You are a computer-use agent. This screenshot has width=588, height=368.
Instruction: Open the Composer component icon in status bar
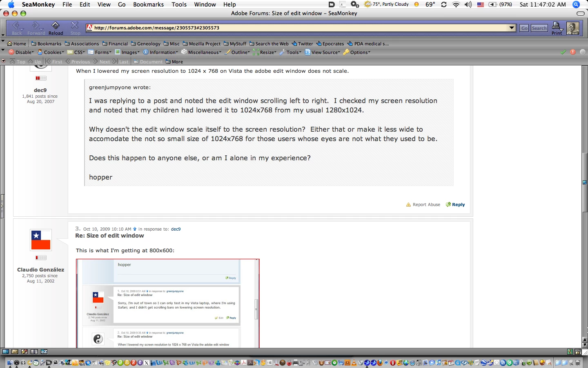[x=25, y=352]
